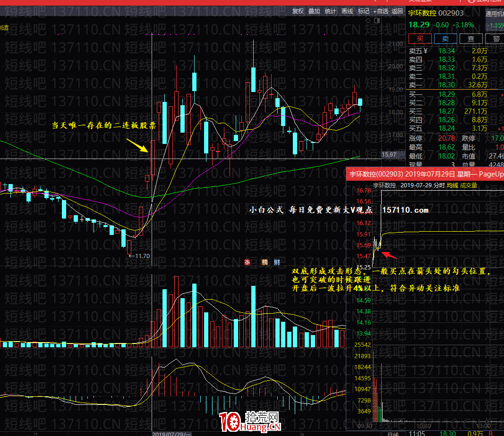The height and width of the screenshot is (436, 504).
Task: Click the diamond marker icon above chart
Action: [368, 22]
